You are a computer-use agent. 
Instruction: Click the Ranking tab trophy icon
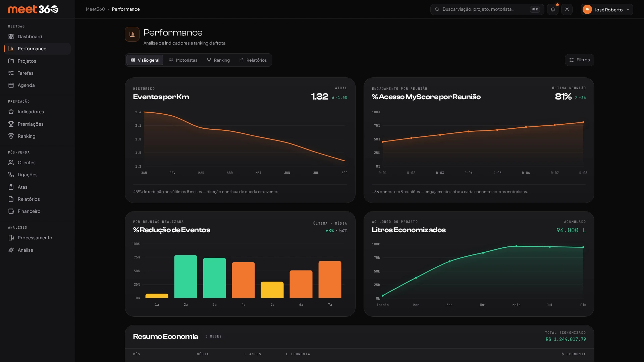(209, 60)
